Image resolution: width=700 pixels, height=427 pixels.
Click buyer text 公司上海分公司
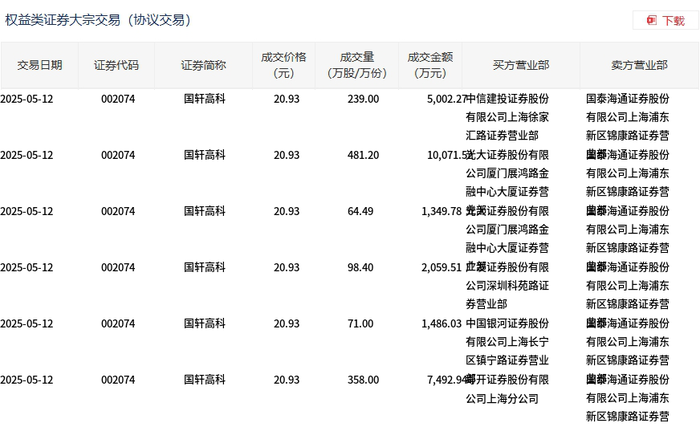[x=502, y=398]
